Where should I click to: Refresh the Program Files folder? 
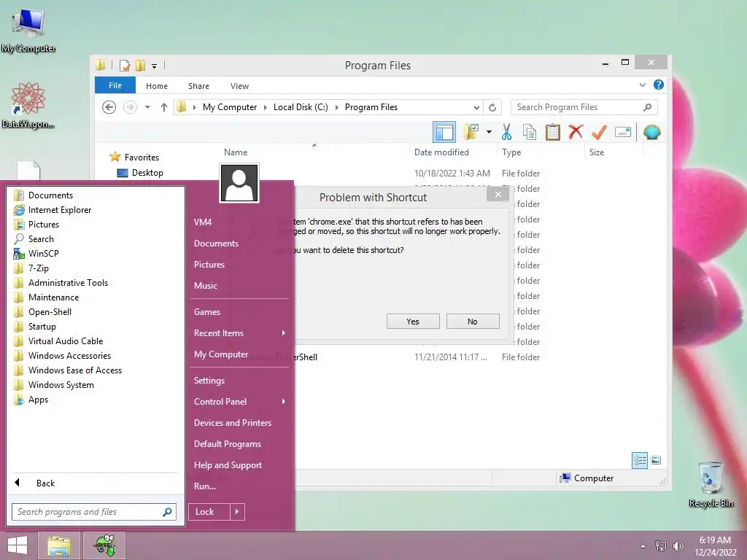tap(492, 107)
